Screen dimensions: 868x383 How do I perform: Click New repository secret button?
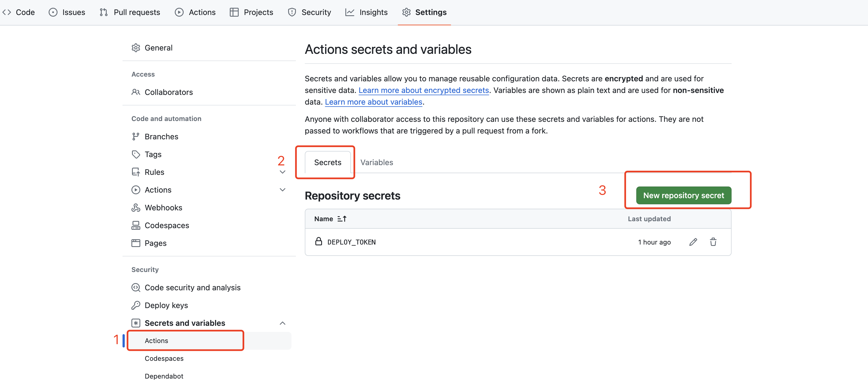coord(683,196)
